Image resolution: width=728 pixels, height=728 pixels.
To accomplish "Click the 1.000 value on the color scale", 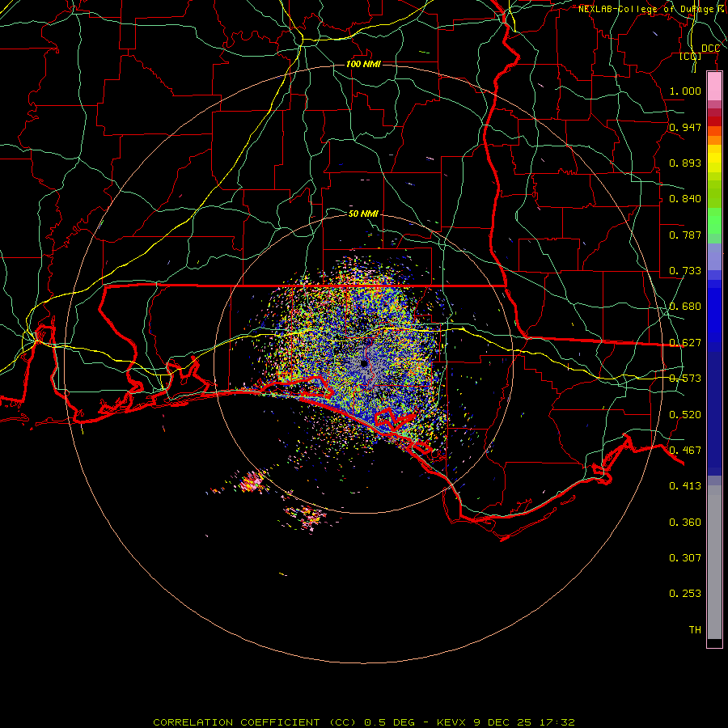I will (685, 91).
